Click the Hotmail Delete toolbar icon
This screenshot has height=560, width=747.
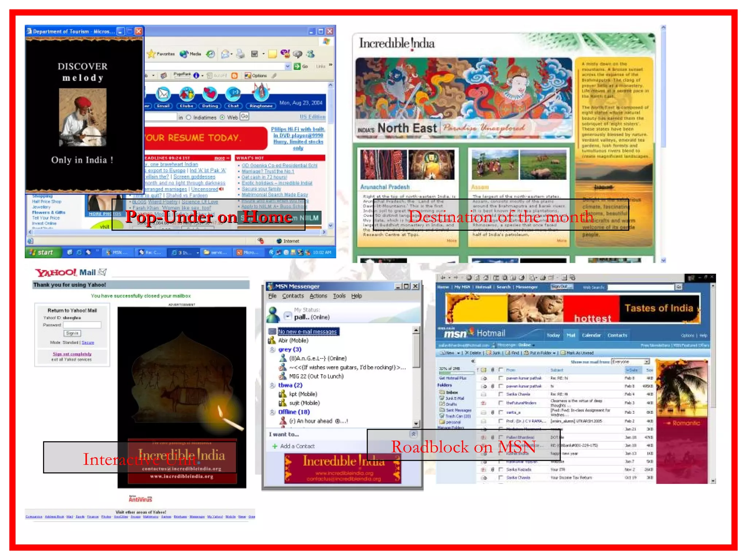pyautogui.click(x=473, y=353)
